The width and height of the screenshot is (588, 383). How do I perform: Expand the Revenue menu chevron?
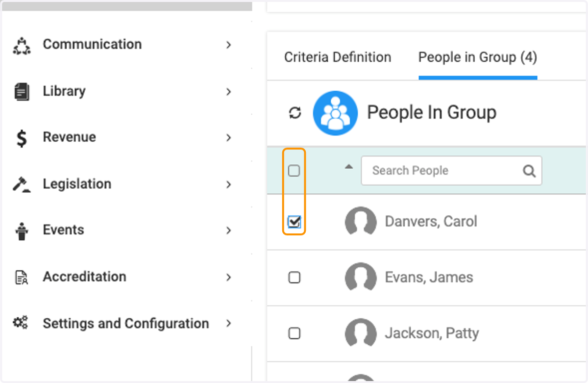(x=228, y=138)
